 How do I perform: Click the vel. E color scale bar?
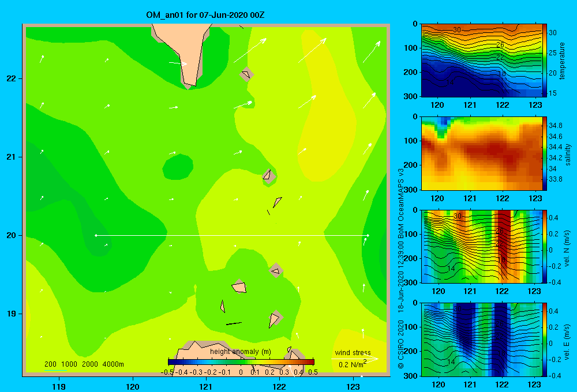545,340
